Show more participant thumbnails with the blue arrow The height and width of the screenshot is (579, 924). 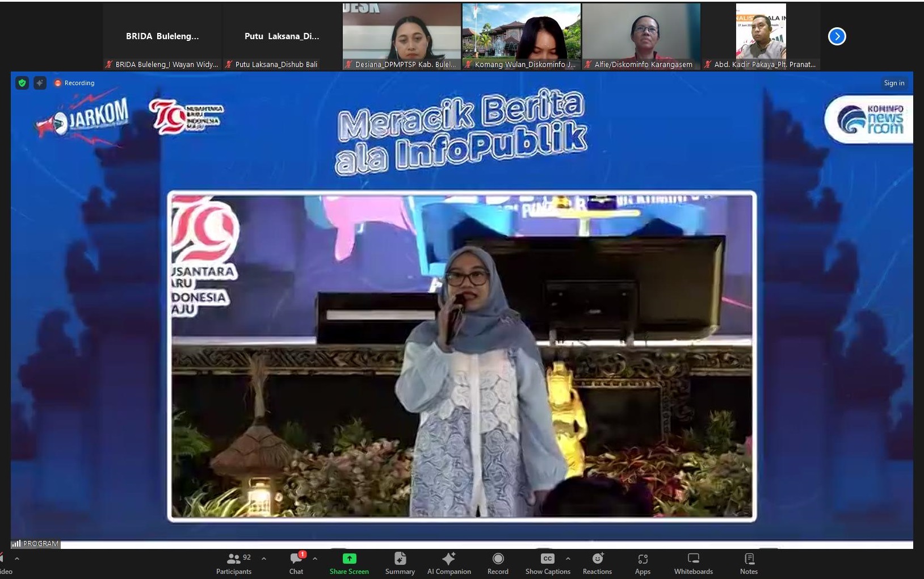coord(837,36)
